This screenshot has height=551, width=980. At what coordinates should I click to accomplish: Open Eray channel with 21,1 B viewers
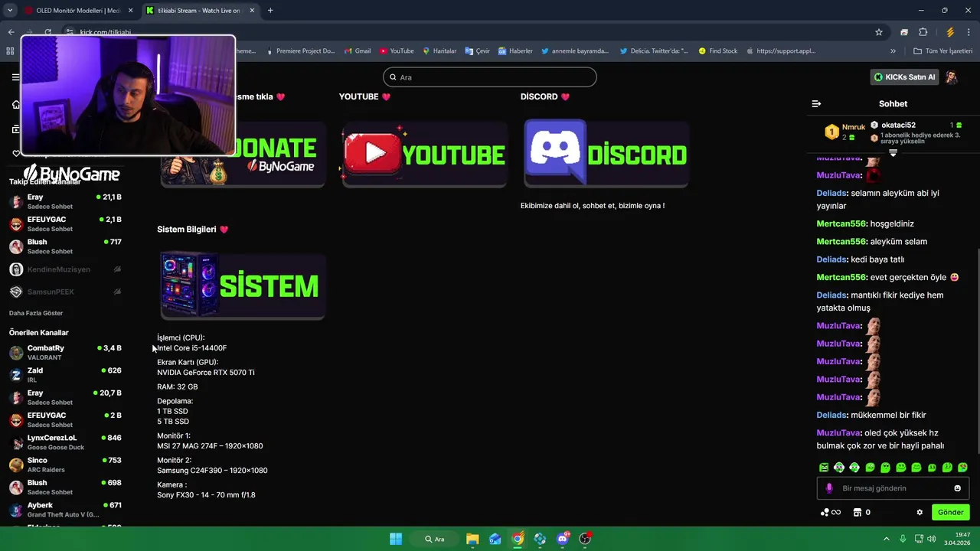(65, 201)
